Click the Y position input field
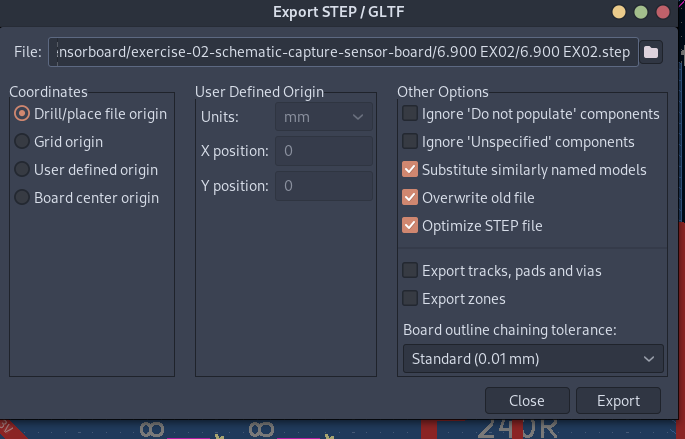685x439 pixels. pyautogui.click(x=323, y=186)
